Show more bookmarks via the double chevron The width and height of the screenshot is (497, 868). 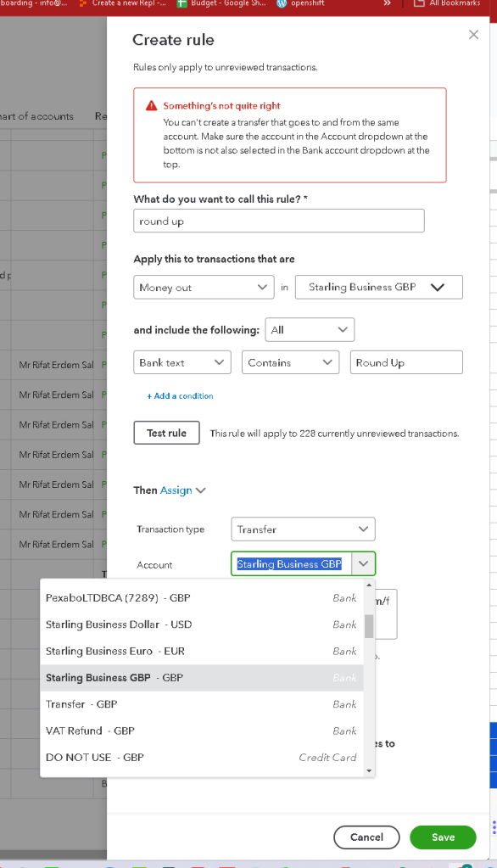[387, 3]
